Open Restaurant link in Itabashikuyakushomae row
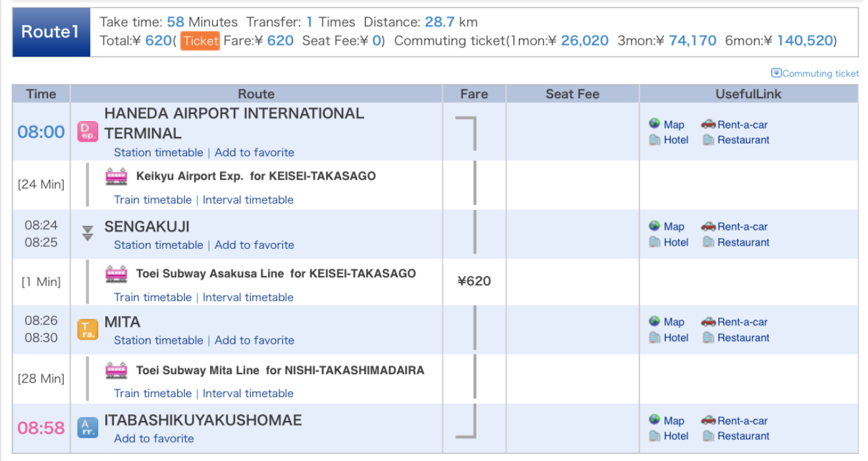 click(744, 436)
